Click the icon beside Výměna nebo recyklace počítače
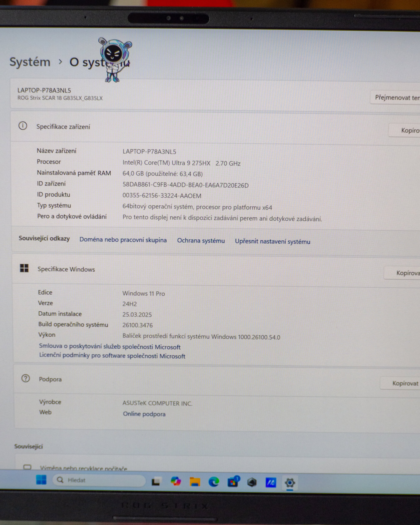Image resolution: width=420 pixels, height=525 pixels. [27, 467]
